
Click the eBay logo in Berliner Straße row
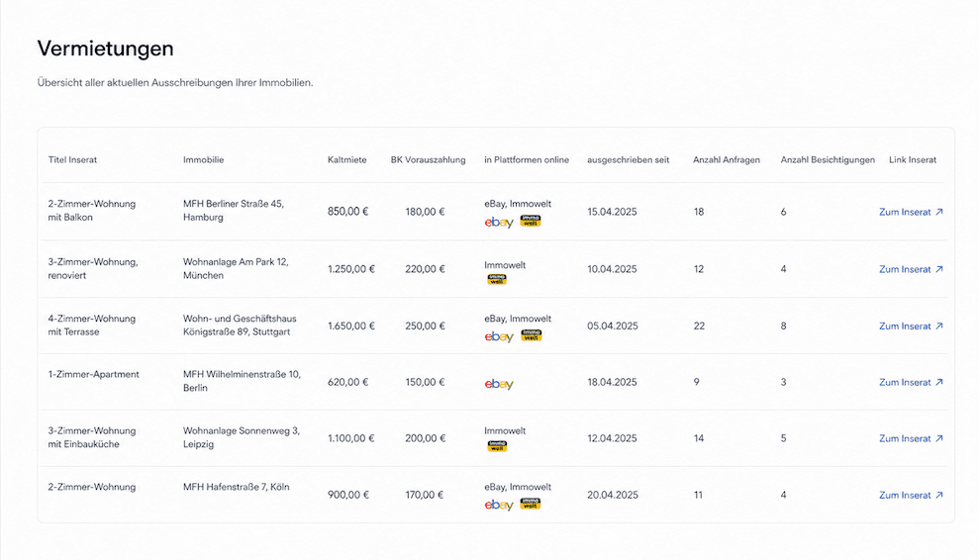click(x=499, y=223)
